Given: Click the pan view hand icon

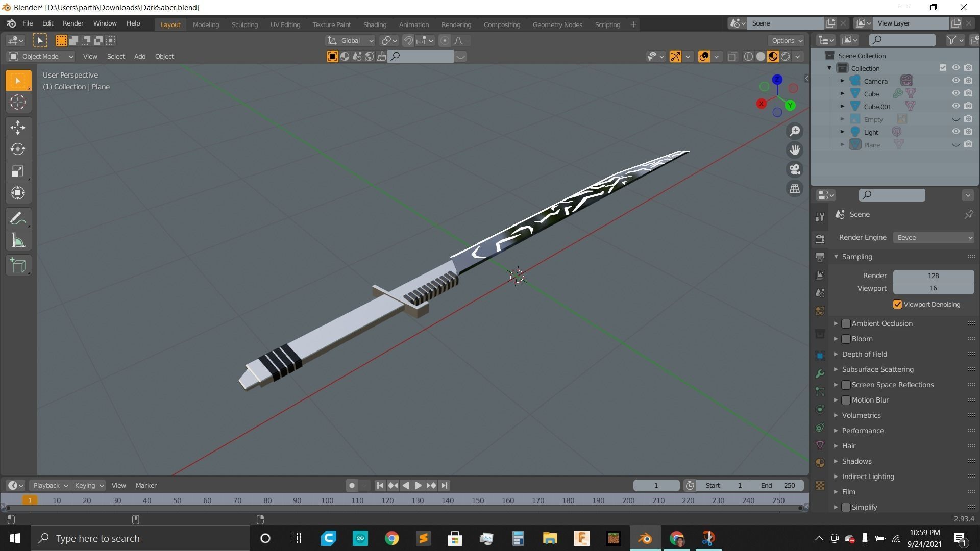Looking at the screenshot, I should pyautogui.click(x=795, y=150).
